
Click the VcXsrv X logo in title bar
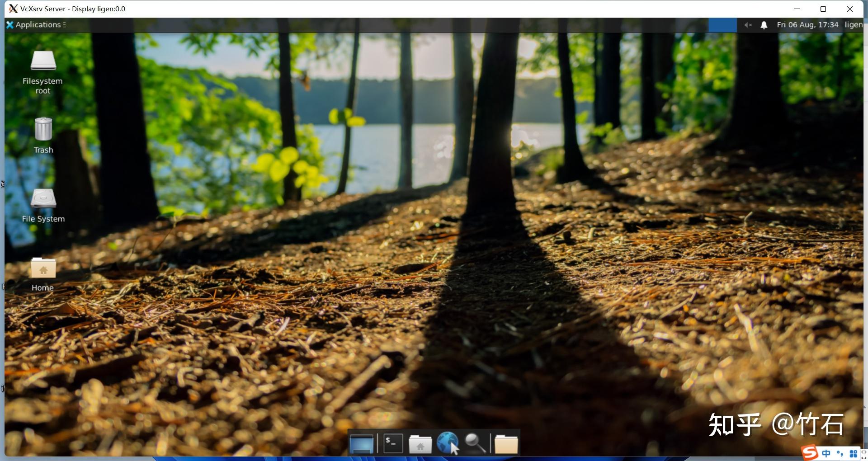pyautogui.click(x=13, y=9)
